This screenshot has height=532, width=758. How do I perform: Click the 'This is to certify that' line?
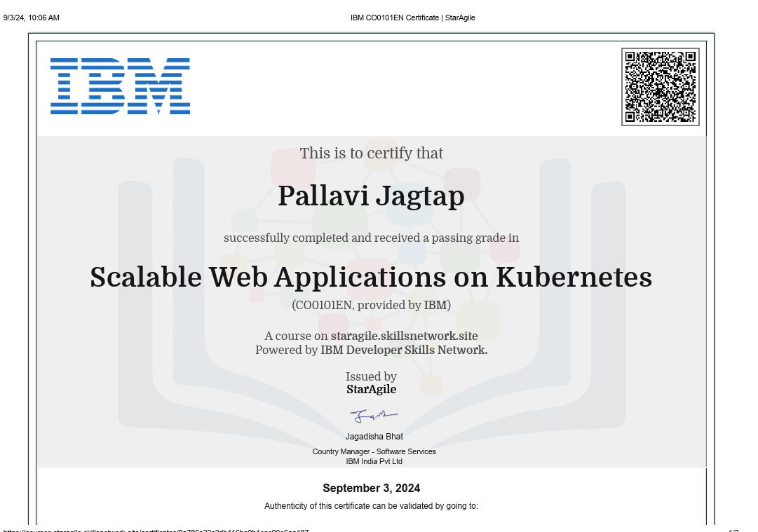(371, 154)
